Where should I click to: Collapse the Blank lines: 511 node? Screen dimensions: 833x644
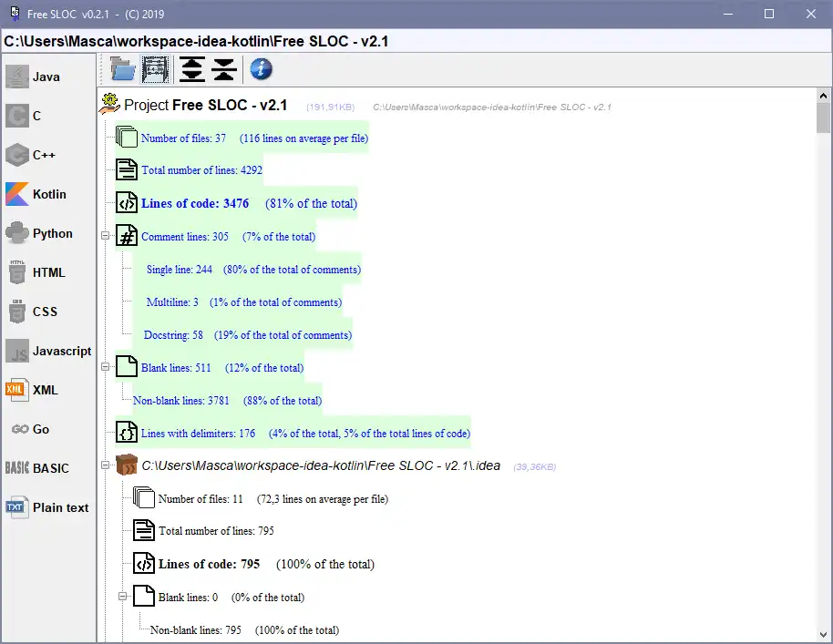point(105,367)
